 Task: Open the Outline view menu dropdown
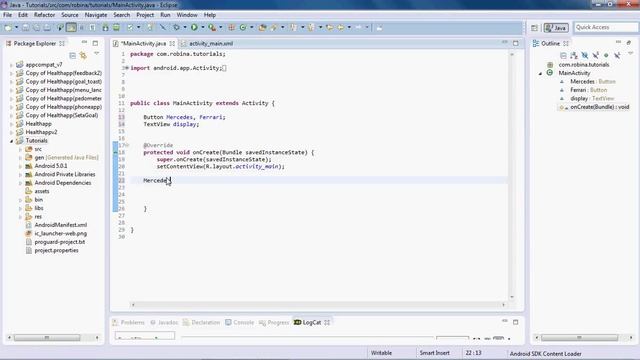tap(631, 54)
